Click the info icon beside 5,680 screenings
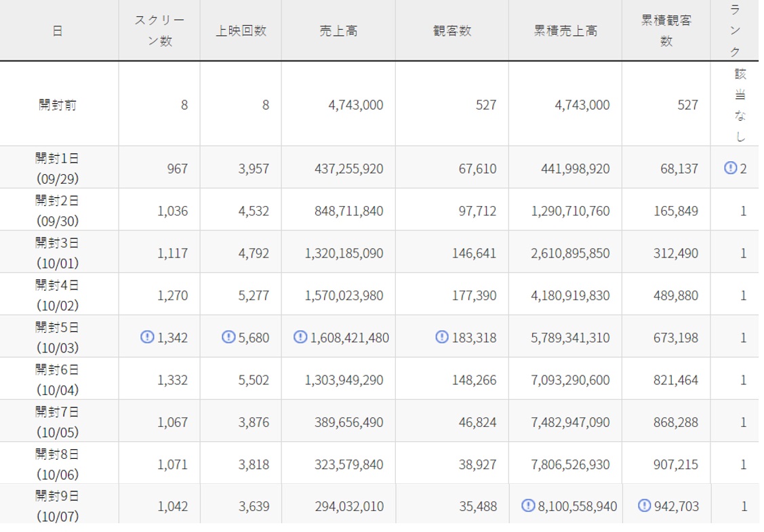The width and height of the screenshot is (764, 532). [228, 337]
